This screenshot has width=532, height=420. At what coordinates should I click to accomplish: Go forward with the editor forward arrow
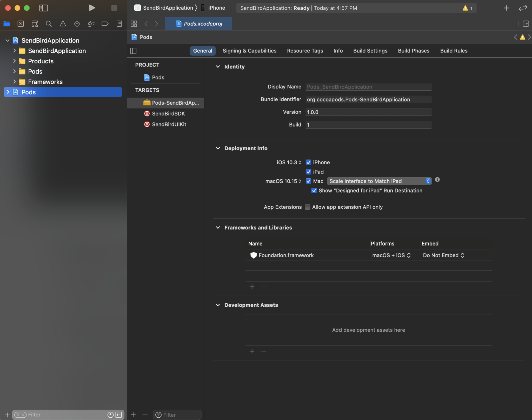point(156,24)
